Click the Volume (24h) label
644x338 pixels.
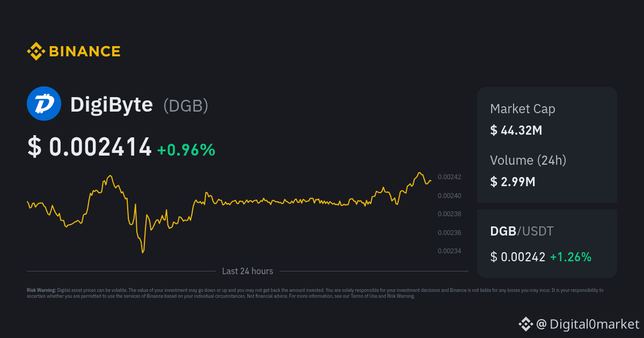coord(528,160)
